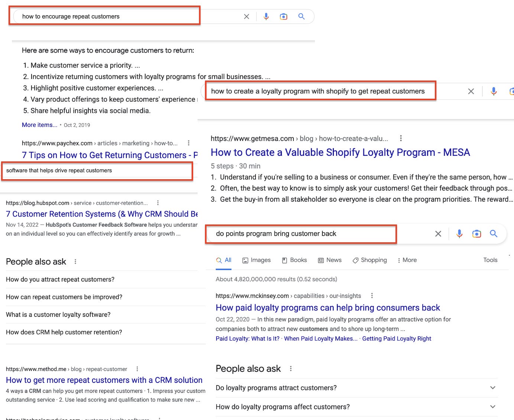Open 'How to Create a Valuable Shopify Loyalty Program' result
This screenshot has height=420, width=514.
340,152
